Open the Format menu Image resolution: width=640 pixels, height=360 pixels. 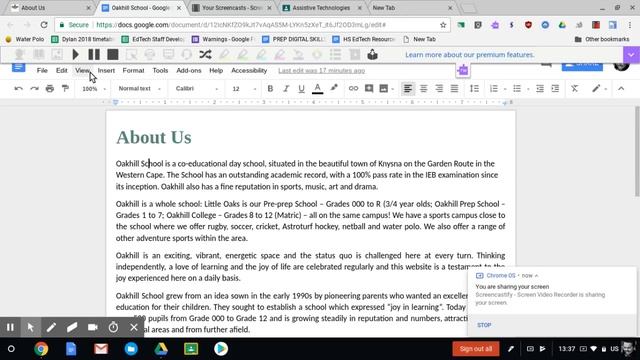pos(133,71)
